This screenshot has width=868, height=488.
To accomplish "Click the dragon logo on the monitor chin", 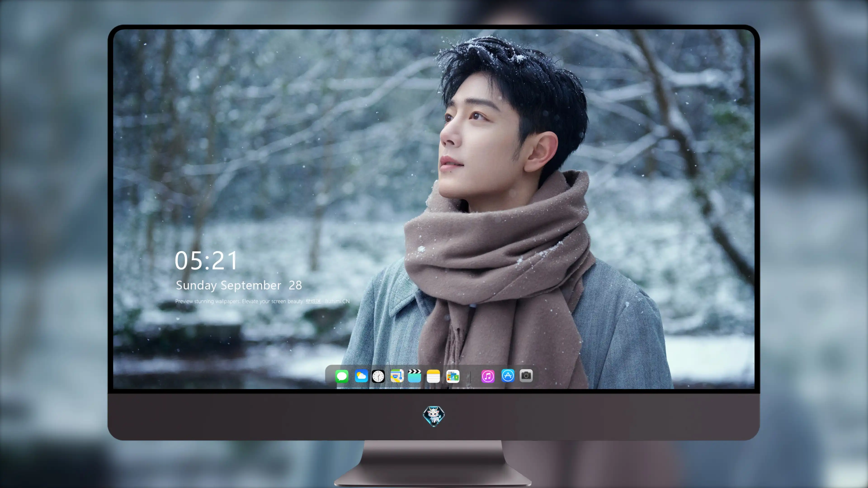I will (x=434, y=416).
